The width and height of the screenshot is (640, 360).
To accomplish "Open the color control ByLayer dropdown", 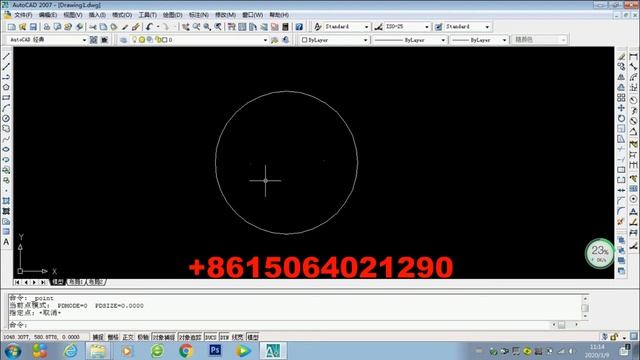I will (x=365, y=40).
